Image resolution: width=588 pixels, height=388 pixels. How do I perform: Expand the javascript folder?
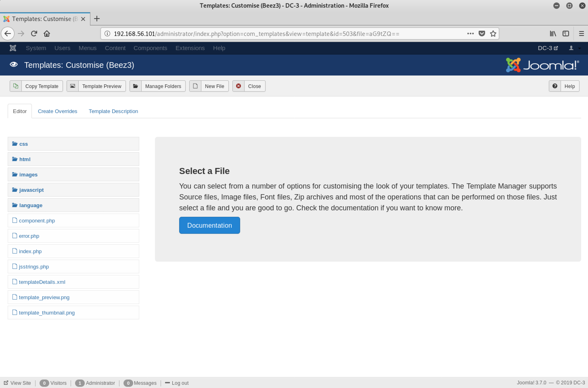click(31, 190)
